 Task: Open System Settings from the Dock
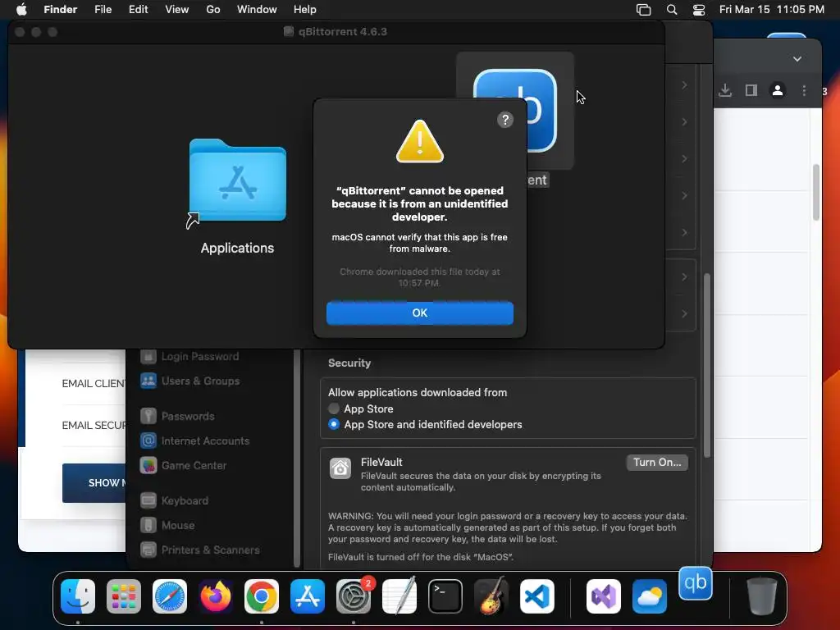click(x=354, y=596)
